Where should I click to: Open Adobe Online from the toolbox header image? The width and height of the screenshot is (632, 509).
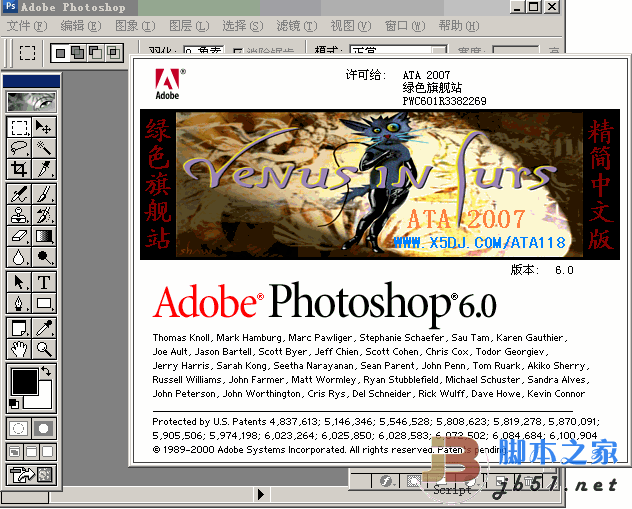(31, 101)
